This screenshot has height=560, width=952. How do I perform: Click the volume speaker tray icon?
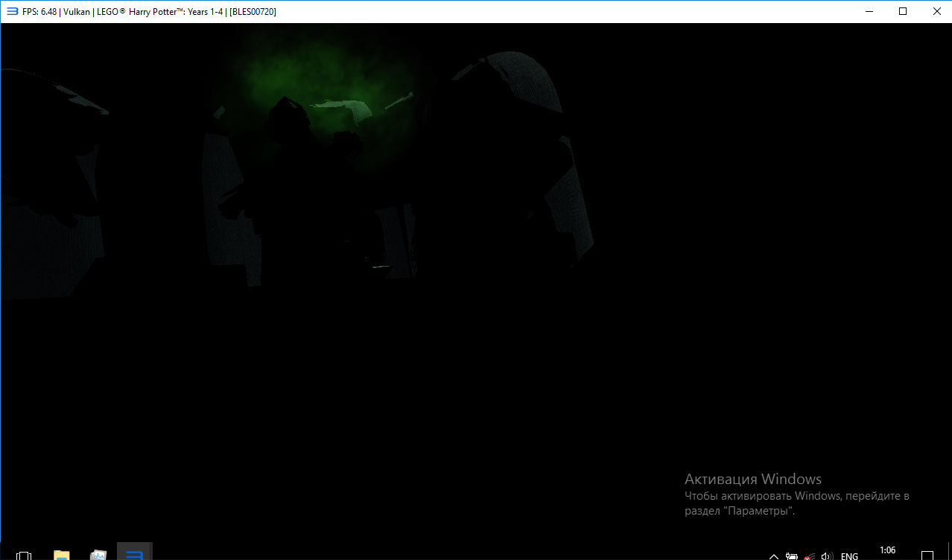tap(826, 556)
